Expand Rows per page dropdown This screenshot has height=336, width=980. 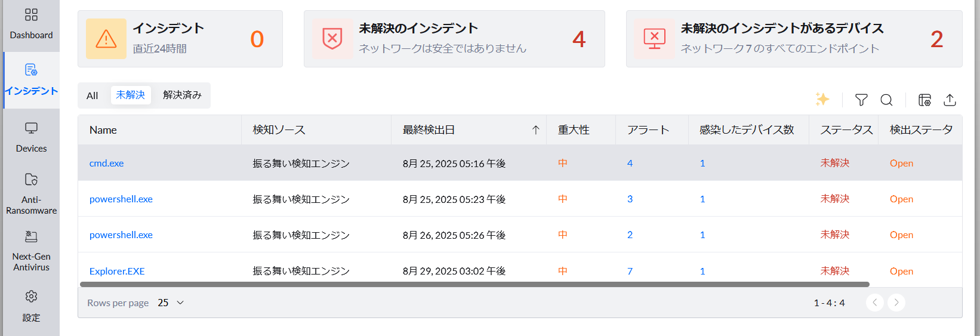(x=171, y=303)
